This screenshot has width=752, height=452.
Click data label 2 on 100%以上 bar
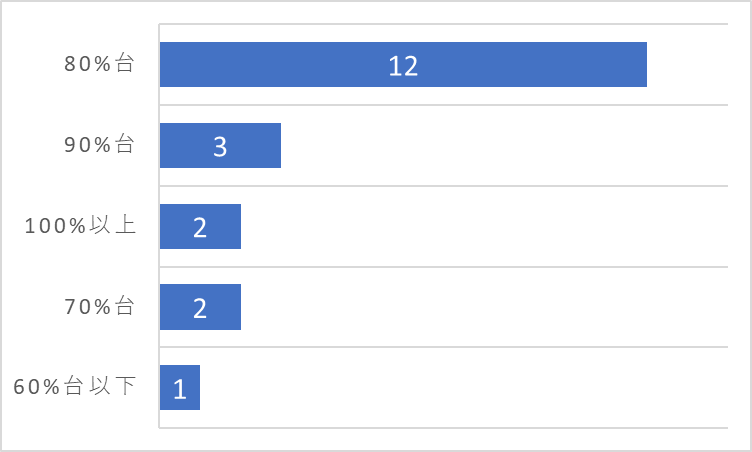click(200, 227)
